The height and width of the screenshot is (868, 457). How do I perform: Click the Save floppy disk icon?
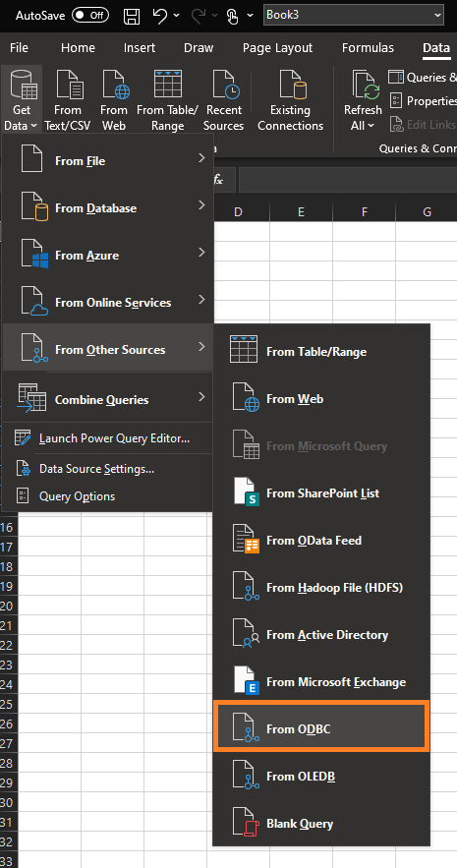[x=132, y=16]
